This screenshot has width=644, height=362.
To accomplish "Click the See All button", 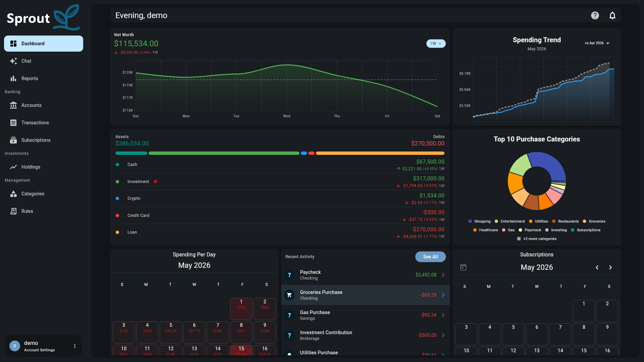I will pos(430,257).
